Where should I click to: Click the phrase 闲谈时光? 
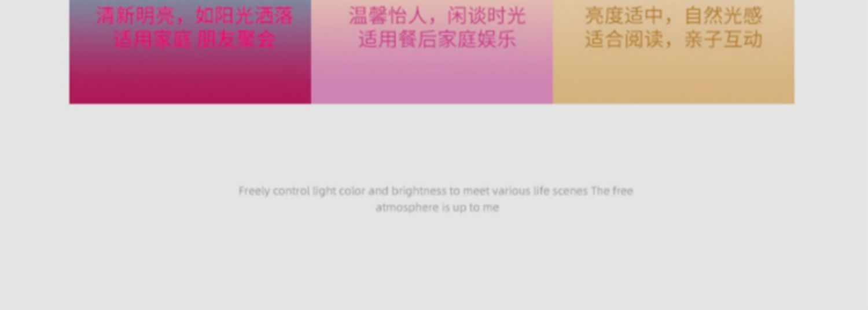(487, 16)
